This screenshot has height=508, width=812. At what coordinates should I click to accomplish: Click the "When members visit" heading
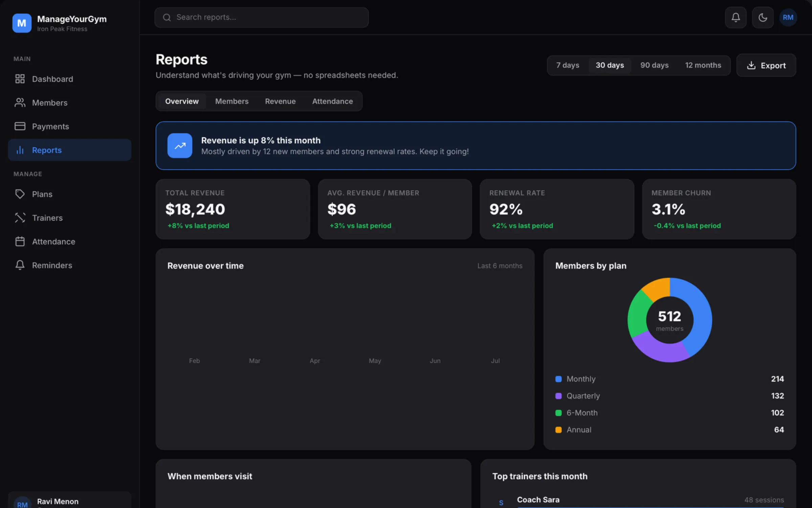tap(210, 476)
